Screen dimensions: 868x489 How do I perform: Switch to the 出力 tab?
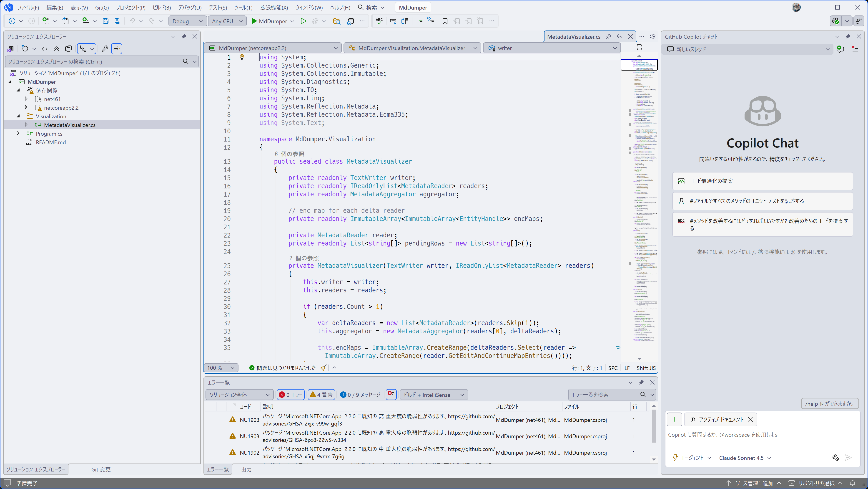pyautogui.click(x=246, y=469)
